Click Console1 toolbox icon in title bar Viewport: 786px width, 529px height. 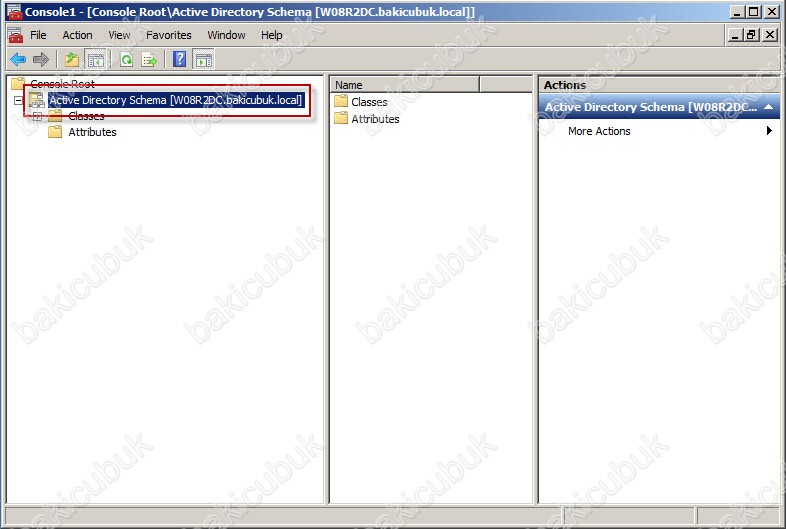pyautogui.click(x=15, y=12)
